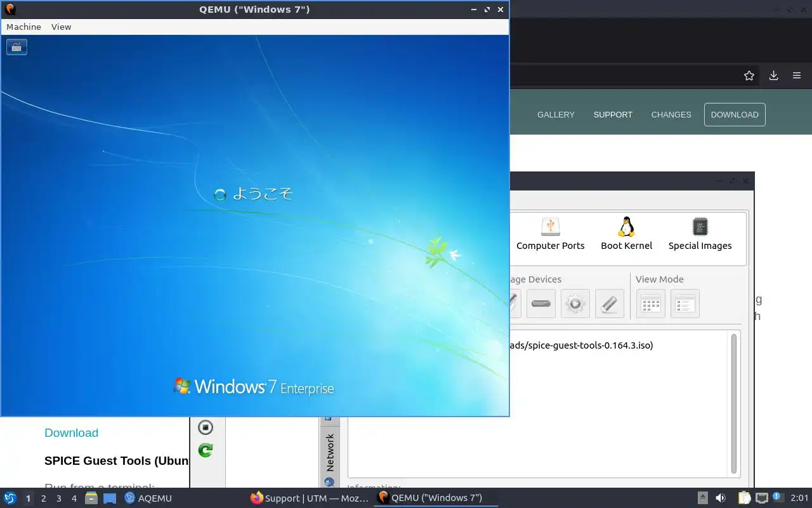This screenshot has height=508, width=812.
Task: Click the DOWNLOAD button on UTM site
Action: pos(735,114)
